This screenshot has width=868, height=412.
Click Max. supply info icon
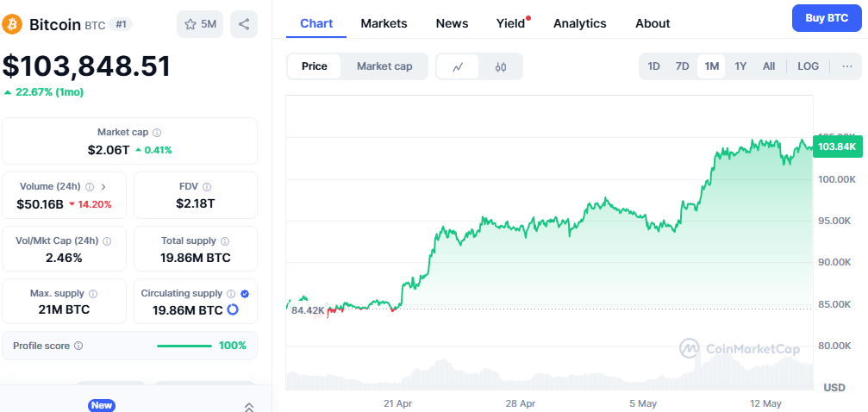93,294
